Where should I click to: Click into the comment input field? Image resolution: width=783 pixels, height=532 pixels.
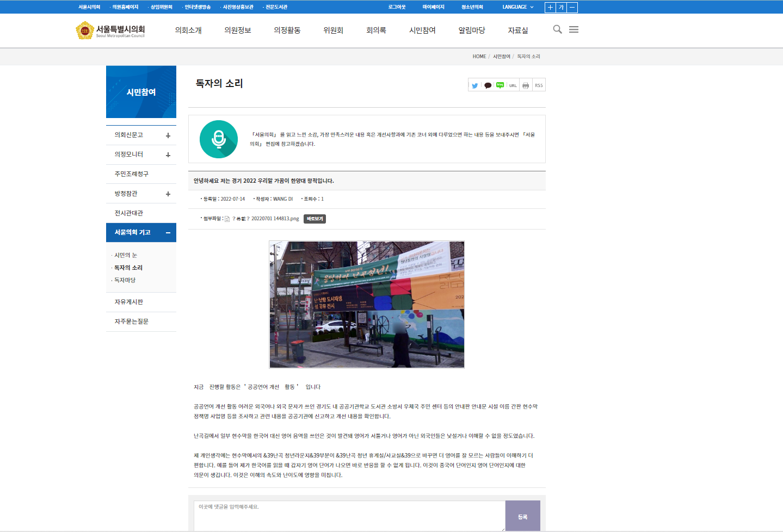pyautogui.click(x=349, y=516)
